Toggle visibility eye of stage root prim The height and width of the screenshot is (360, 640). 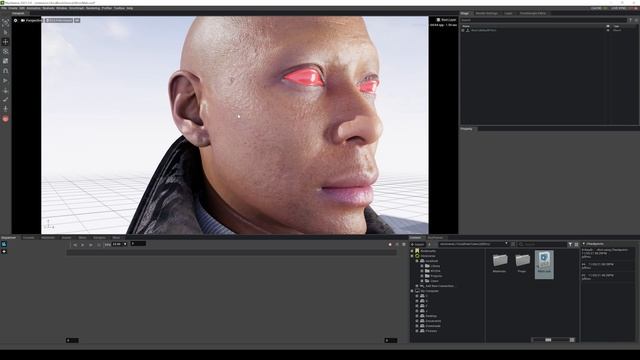point(608,30)
